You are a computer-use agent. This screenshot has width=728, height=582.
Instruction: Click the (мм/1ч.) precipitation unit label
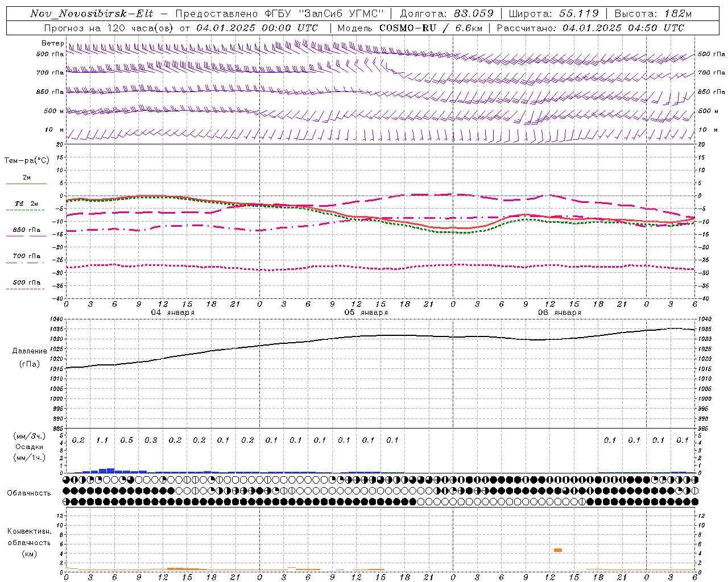(x=30, y=458)
